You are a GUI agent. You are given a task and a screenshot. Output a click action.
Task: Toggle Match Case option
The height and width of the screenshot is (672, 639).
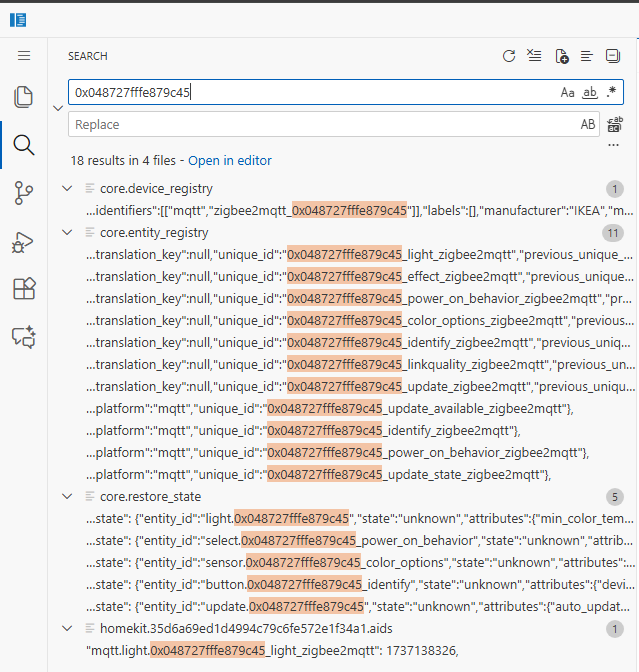[567, 92]
